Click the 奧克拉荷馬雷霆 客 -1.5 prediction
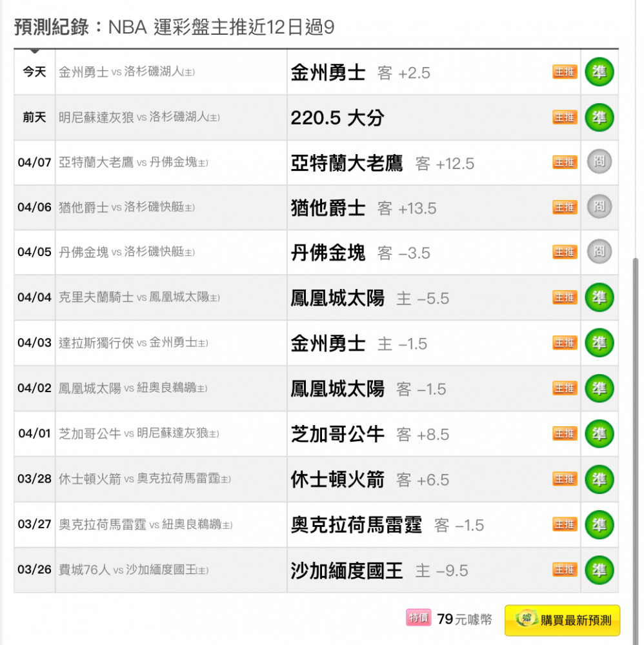 click(x=387, y=525)
